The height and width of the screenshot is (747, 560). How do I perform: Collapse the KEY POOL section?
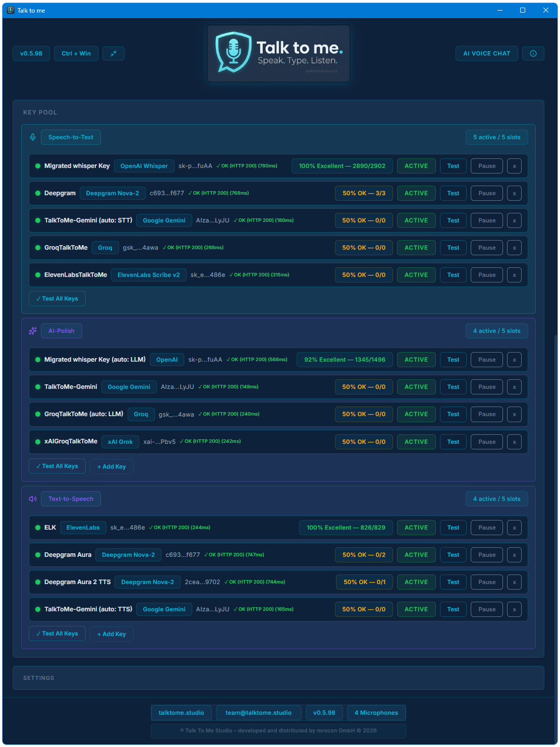point(40,112)
